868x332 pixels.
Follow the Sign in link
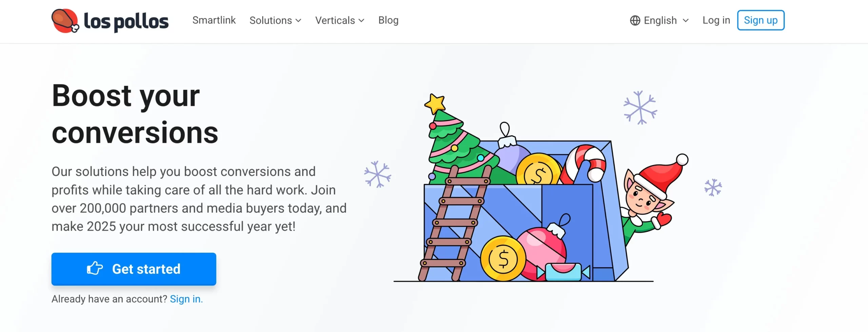click(x=186, y=299)
